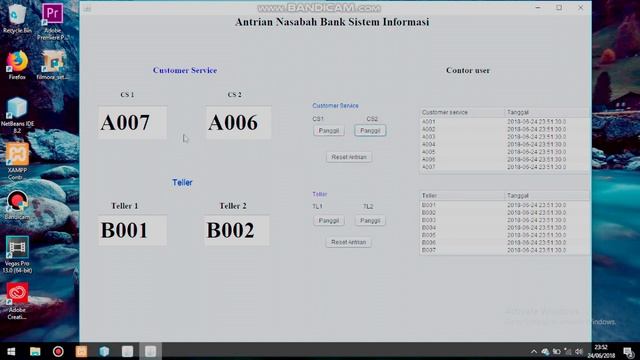Click the Teller table column header
640x360 pixels.
point(462,196)
